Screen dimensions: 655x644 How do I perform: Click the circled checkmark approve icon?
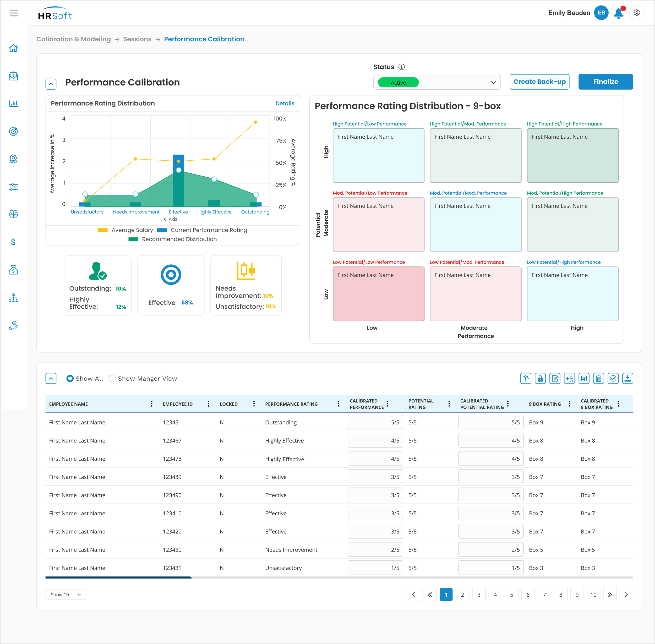click(x=613, y=379)
